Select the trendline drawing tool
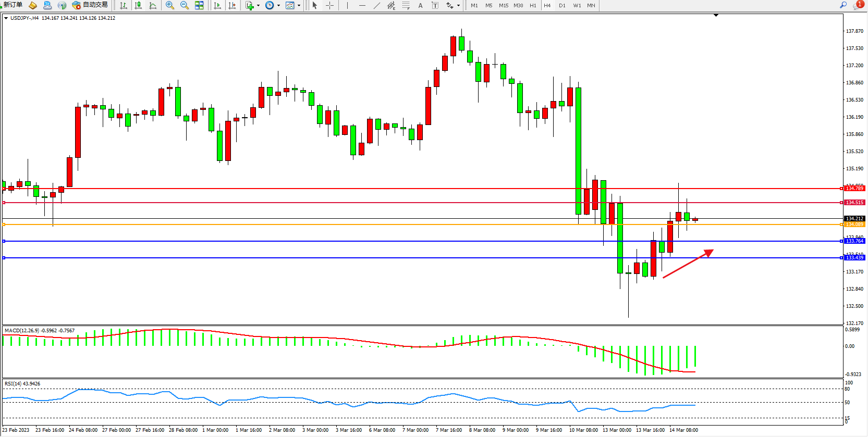The height and width of the screenshot is (437, 868). [377, 5]
